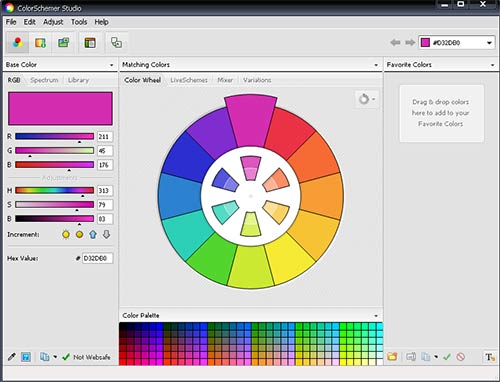The image size is (500, 382).
Task: Click the add favorite color icon
Action: (x=411, y=357)
